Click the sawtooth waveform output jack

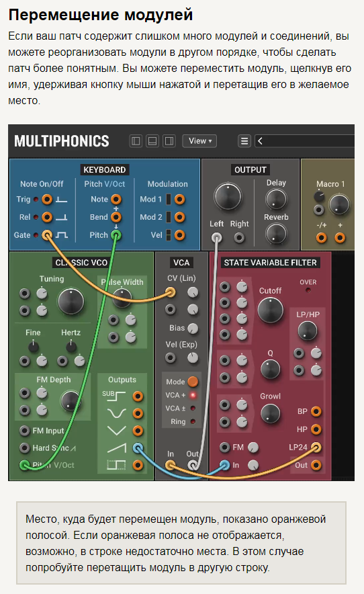pyautogui.click(x=138, y=448)
